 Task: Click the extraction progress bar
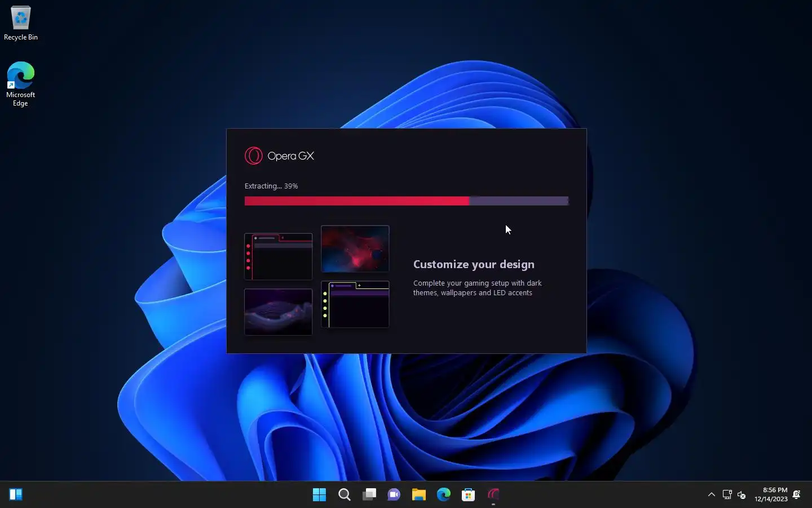407,201
